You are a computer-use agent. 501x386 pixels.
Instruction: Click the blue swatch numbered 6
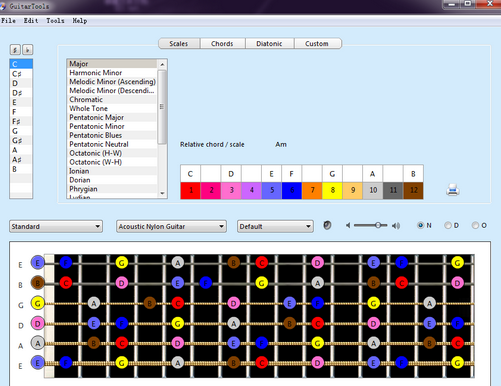(x=292, y=190)
